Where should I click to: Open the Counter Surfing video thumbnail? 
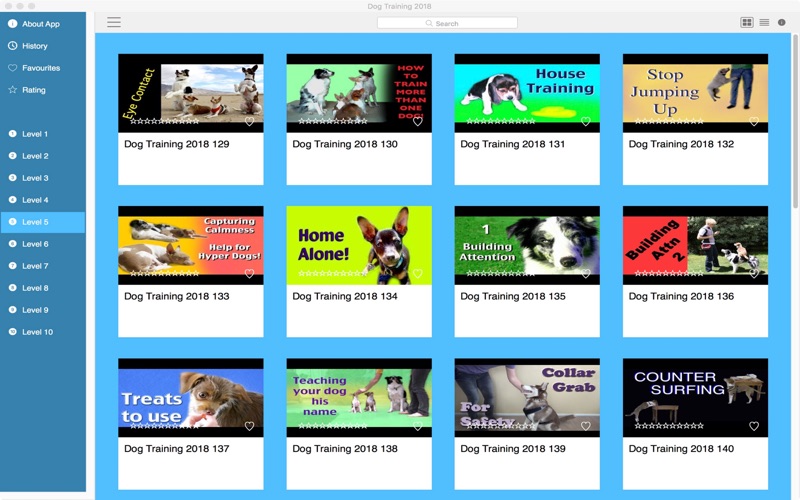695,397
